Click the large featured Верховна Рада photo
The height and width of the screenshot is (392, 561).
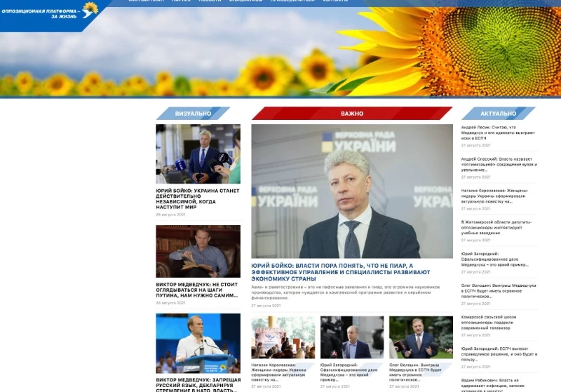coord(352,191)
